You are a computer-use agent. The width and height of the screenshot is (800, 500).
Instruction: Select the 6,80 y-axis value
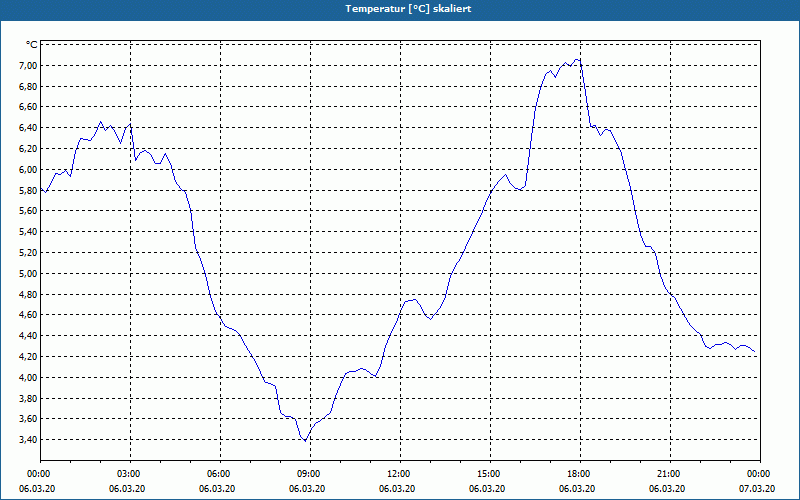[29, 87]
